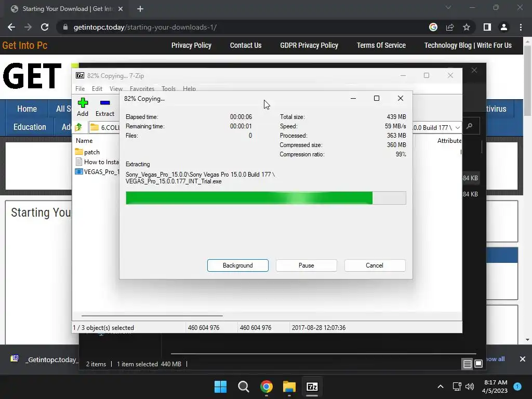Click the search icon in Explorer window
532x399 pixels.
pyautogui.click(x=470, y=126)
